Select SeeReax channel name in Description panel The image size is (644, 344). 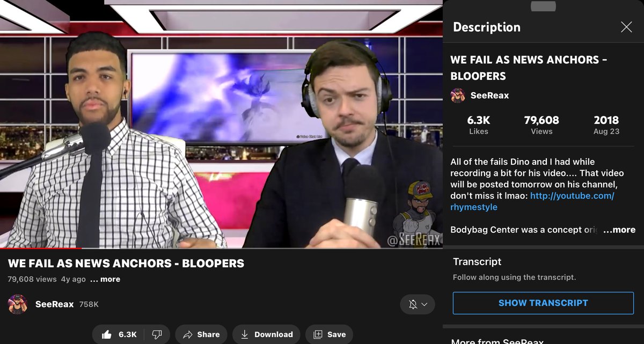point(489,96)
